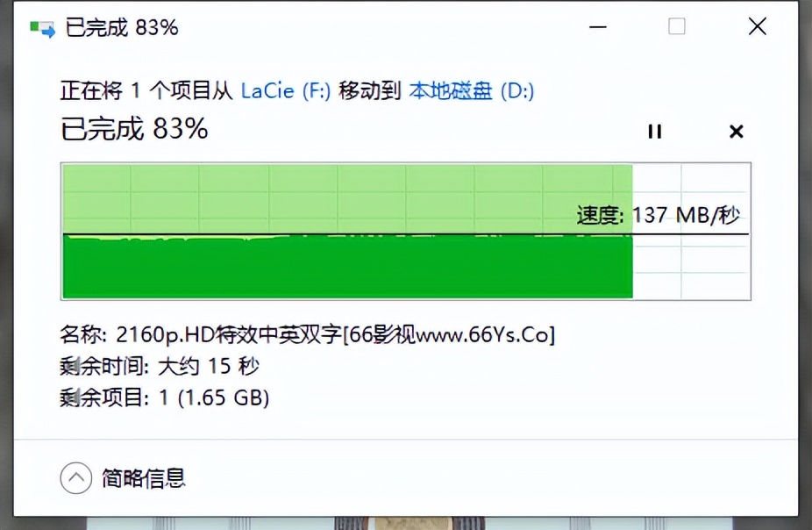
Task: Click the 剩余项目 1 (1.65 GB) line
Action: [x=164, y=397]
